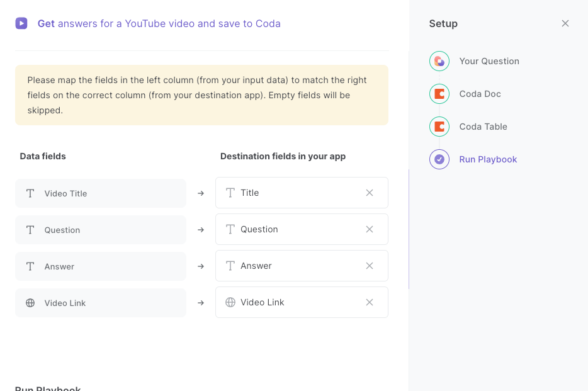Remove the Question destination field mapping
This screenshot has height=391, width=588.
pyautogui.click(x=370, y=229)
